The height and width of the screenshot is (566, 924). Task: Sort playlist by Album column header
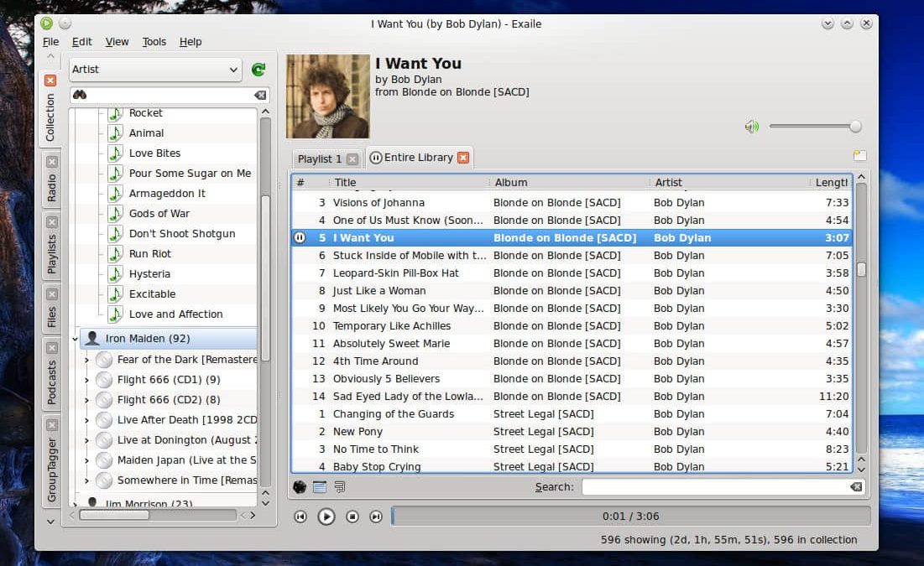coord(570,183)
